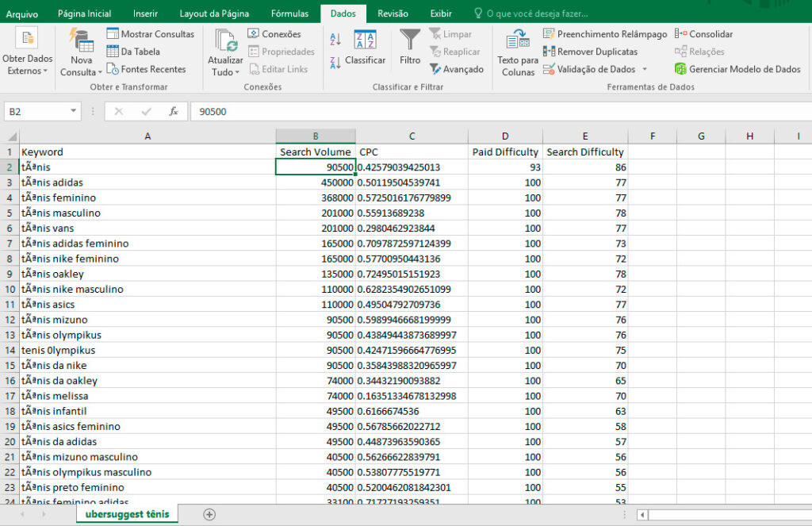
Task: Expand the Name Box dropdown arrow
Action: 74,111
